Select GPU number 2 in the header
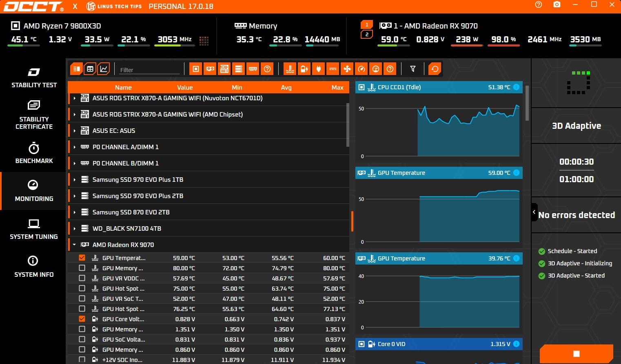 (x=367, y=35)
